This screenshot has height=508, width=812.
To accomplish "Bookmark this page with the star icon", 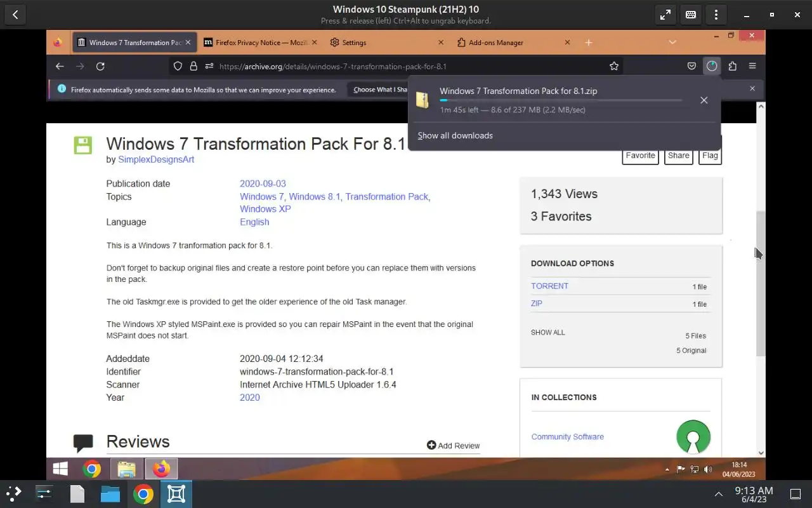I will pos(614,66).
